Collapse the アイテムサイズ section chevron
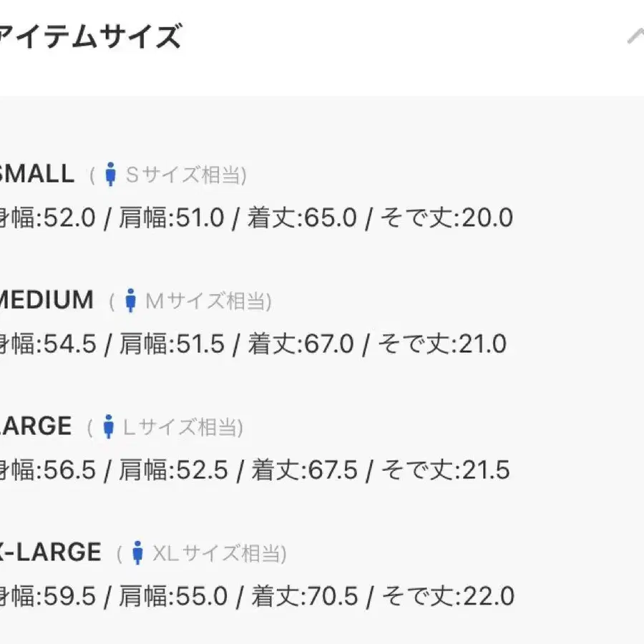Image resolution: width=644 pixels, height=644 pixels. click(x=636, y=36)
